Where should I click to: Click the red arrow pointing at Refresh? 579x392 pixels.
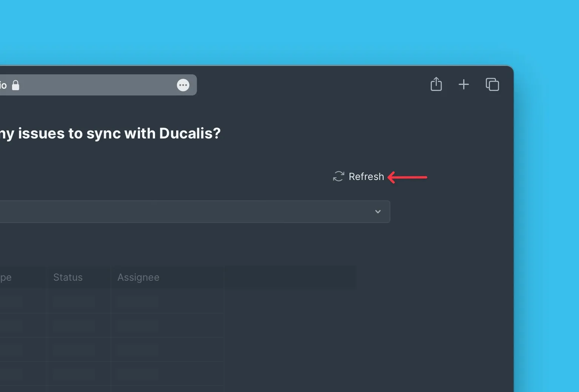[x=407, y=177]
